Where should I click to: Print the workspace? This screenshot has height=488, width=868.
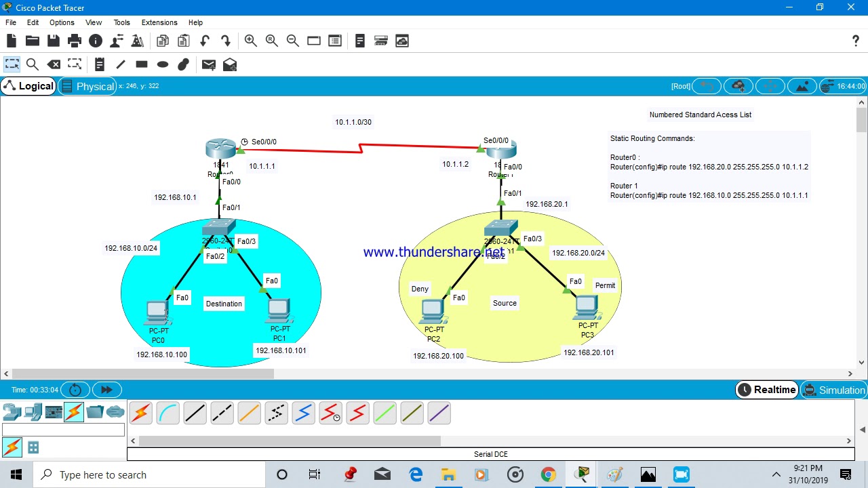tap(75, 41)
